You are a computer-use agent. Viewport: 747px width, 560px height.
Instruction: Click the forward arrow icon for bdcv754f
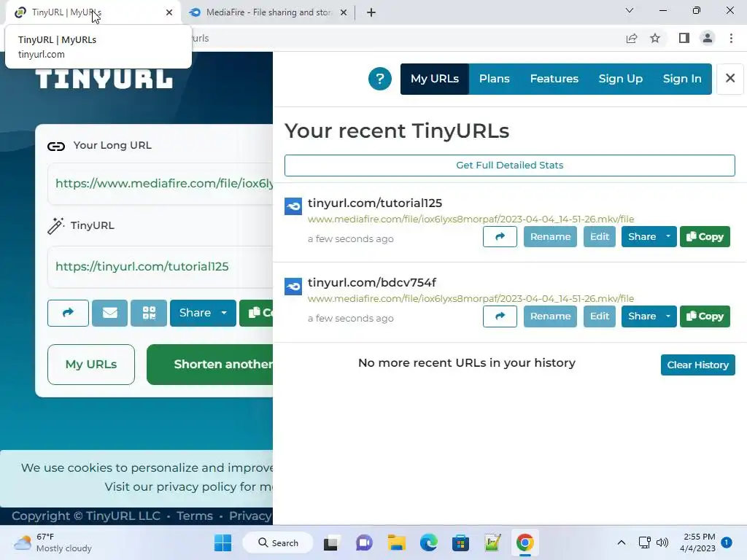coord(500,316)
